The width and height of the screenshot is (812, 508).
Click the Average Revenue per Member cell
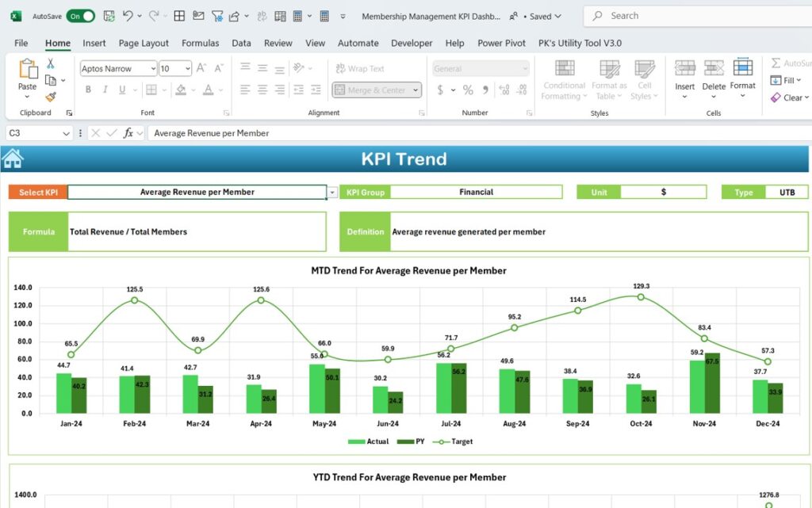(197, 192)
